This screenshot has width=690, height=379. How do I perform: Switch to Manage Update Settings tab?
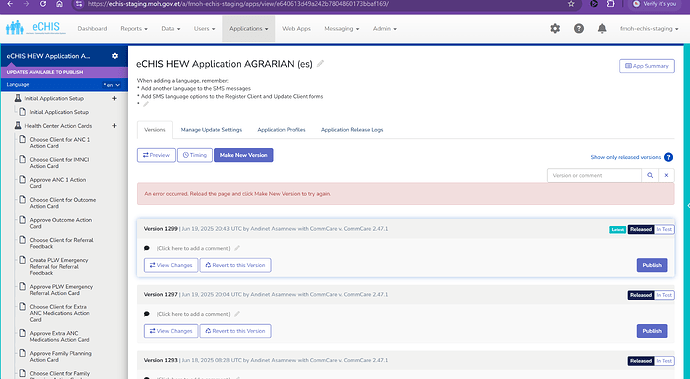point(211,130)
